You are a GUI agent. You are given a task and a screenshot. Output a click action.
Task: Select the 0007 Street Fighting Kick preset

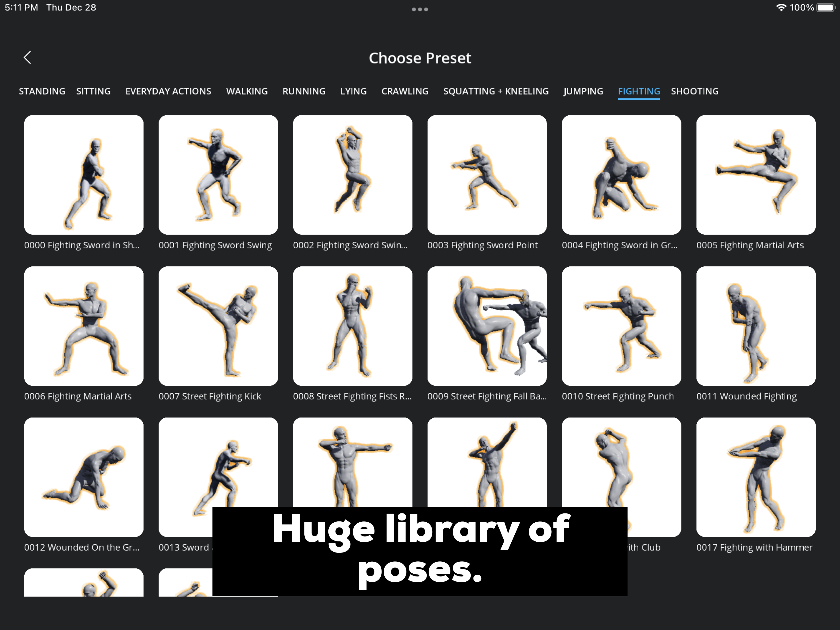218,326
